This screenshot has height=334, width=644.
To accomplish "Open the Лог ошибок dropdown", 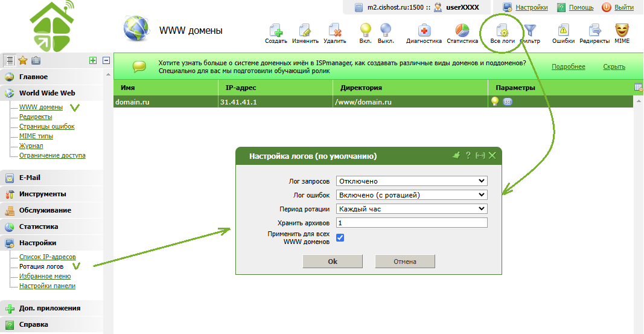I will tap(412, 194).
